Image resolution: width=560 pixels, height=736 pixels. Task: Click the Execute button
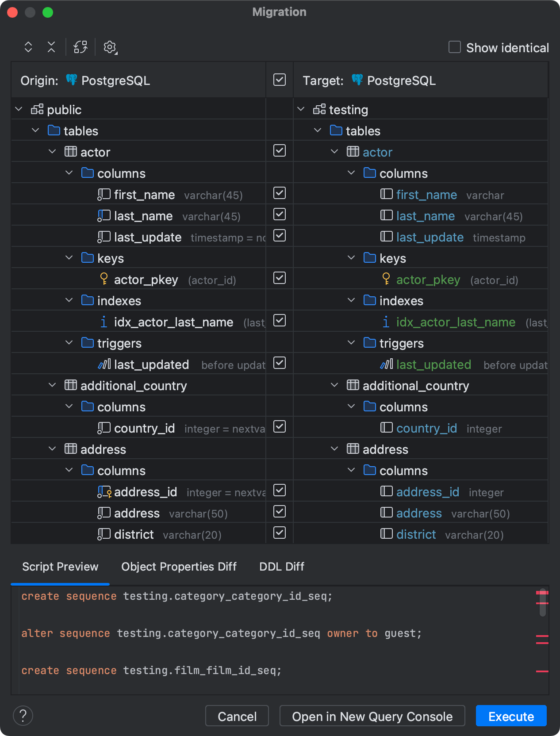click(511, 716)
